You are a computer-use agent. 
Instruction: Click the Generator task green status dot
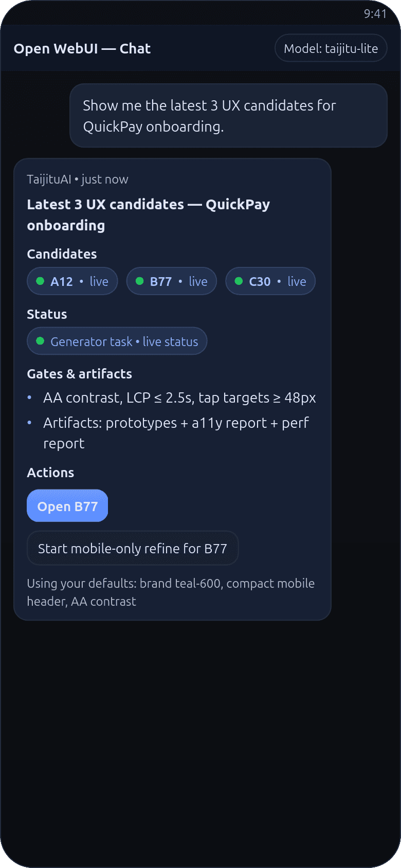point(40,341)
